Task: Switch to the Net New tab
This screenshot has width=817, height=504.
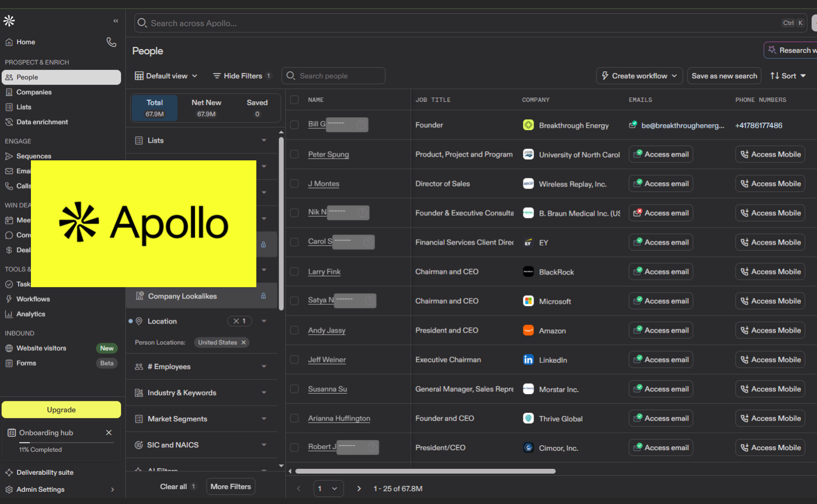Action: tap(206, 108)
